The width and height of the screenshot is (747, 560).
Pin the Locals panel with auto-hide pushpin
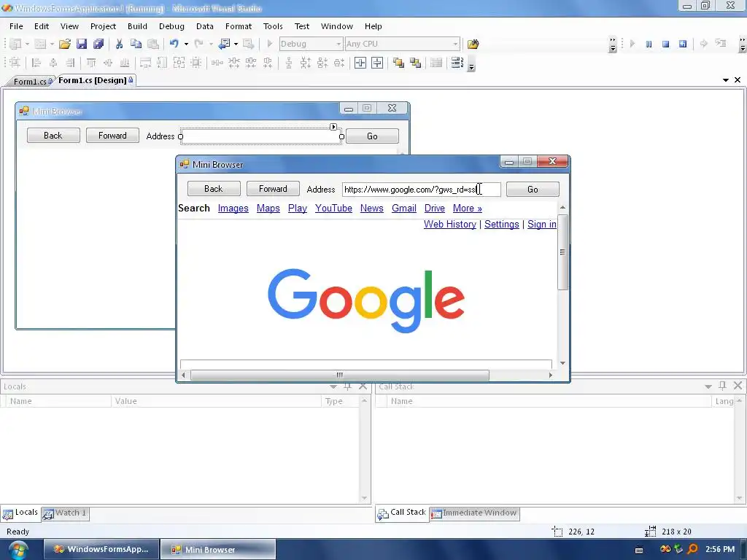(348, 386)
